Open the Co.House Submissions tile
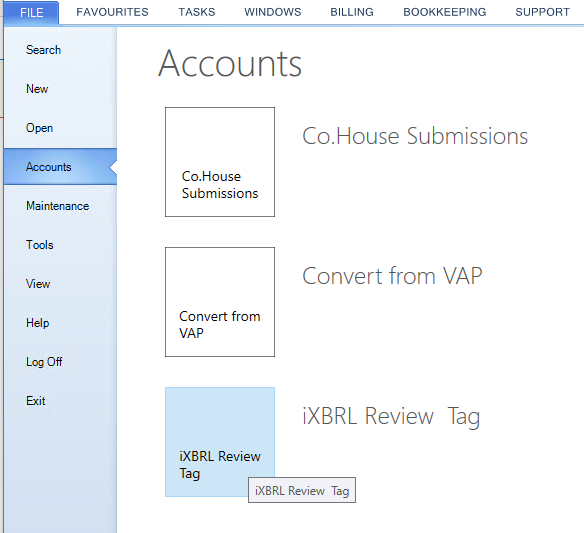 tap(220, 162)
